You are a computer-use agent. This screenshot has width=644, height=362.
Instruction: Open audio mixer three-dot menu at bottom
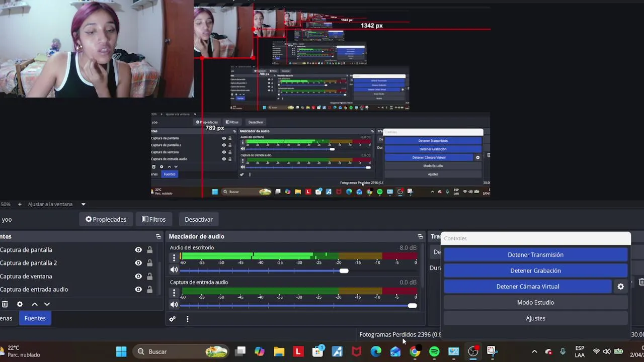click(187, 319)
